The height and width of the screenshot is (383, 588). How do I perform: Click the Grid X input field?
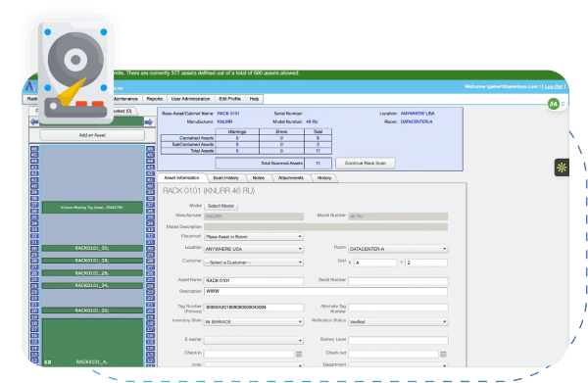[375, 263]
